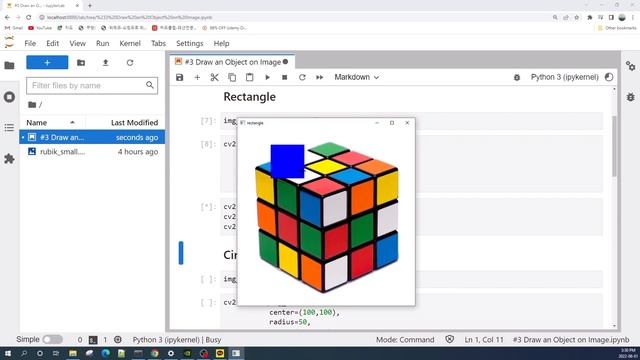Click 'Python 3 (ipykernel) | Busy' status text
The image size is (640, 360).
[x=177, y=340]
